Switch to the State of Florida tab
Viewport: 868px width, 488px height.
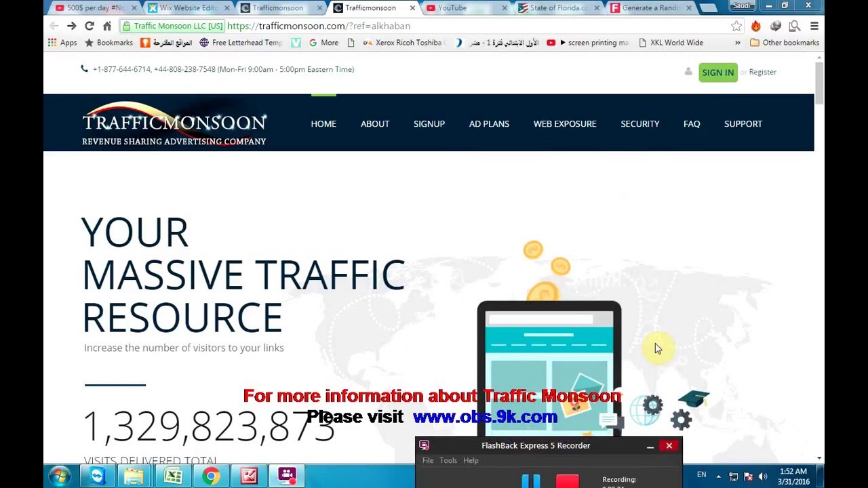click(558, 8)
